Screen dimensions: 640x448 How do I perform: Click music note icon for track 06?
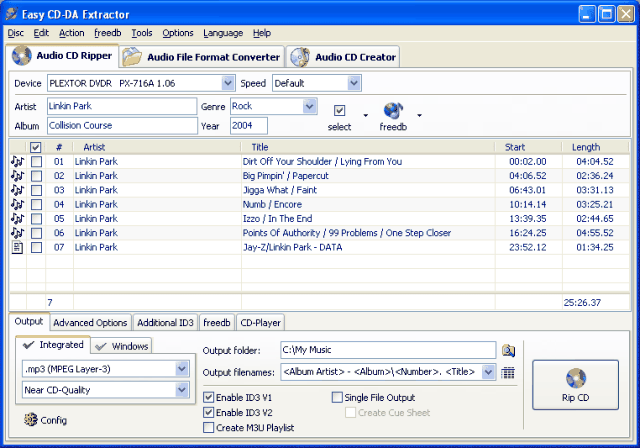click(x=18, y=233)
